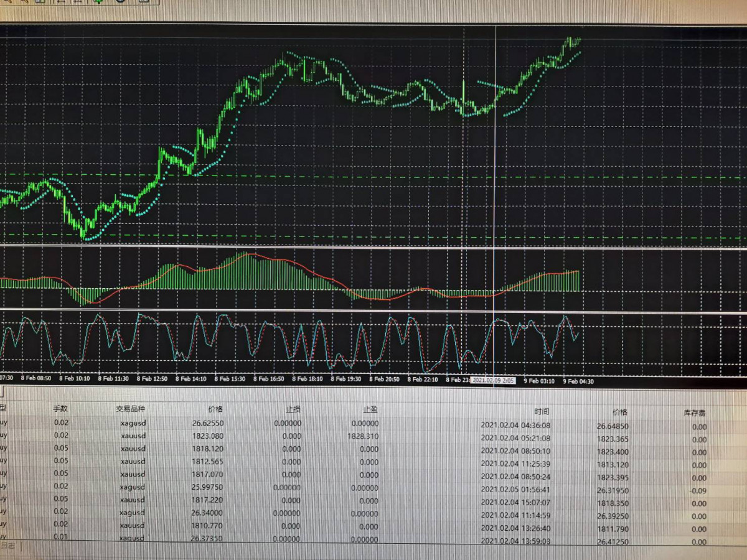Select the order with -0.09 swap
The height and width of the screenshot is (560, 747).
[x=699, y=491]
